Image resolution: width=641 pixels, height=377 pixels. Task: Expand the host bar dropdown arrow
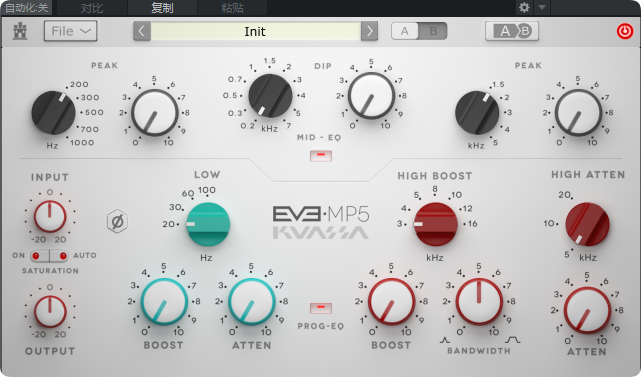[542, 7]
